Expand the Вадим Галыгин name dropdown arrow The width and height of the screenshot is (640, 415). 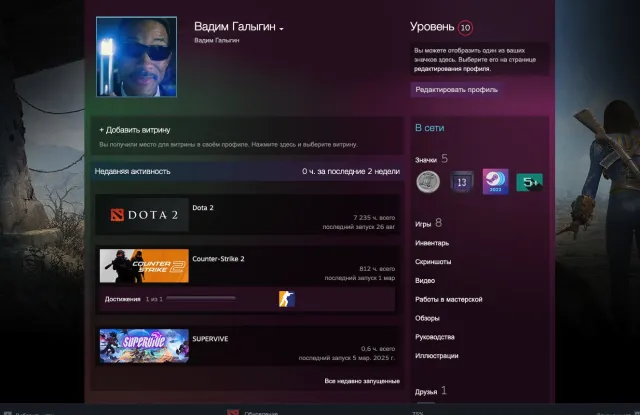(x=281, y=29)
